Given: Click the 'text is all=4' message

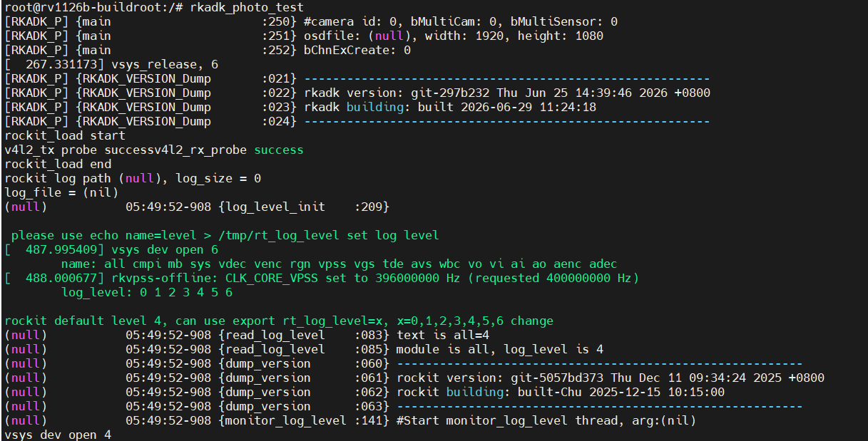Looking at the screenshot, I should [x=443, y=335].
